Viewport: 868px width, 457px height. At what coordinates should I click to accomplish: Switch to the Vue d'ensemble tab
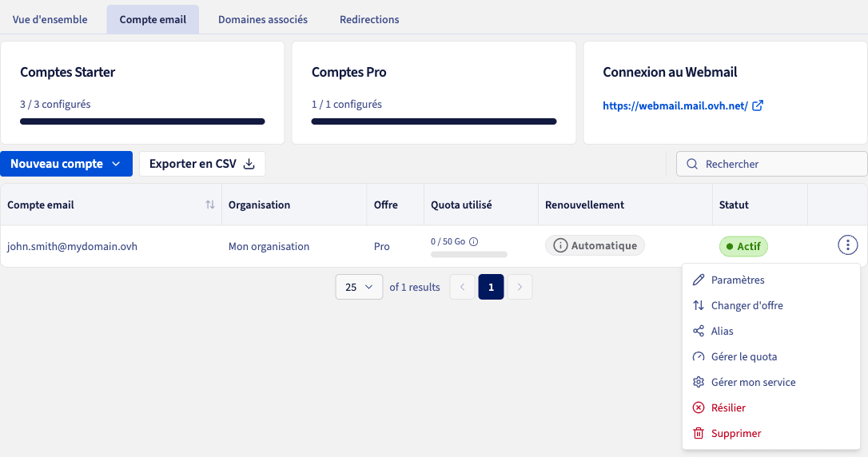50,19
